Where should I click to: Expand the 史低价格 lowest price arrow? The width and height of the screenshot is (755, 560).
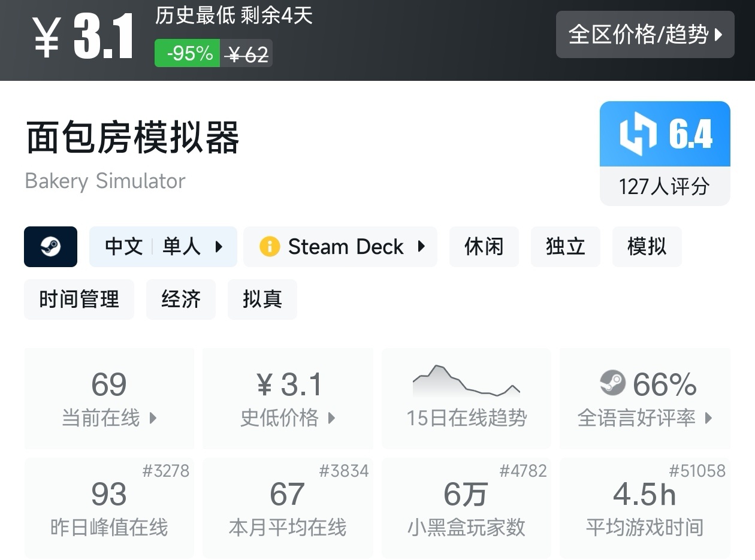coord(331,418)
